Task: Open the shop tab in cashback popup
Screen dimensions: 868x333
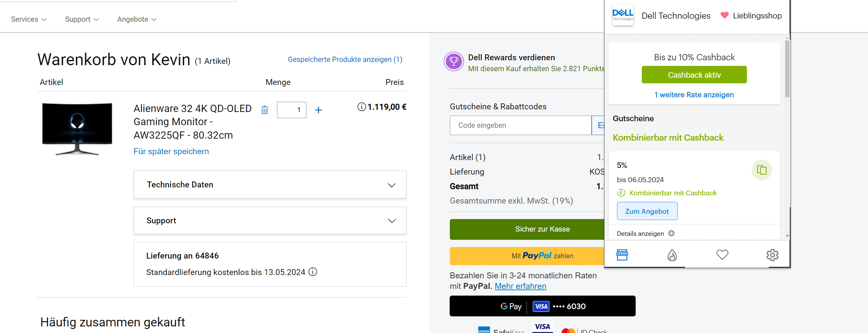Action: coord(622,255)
